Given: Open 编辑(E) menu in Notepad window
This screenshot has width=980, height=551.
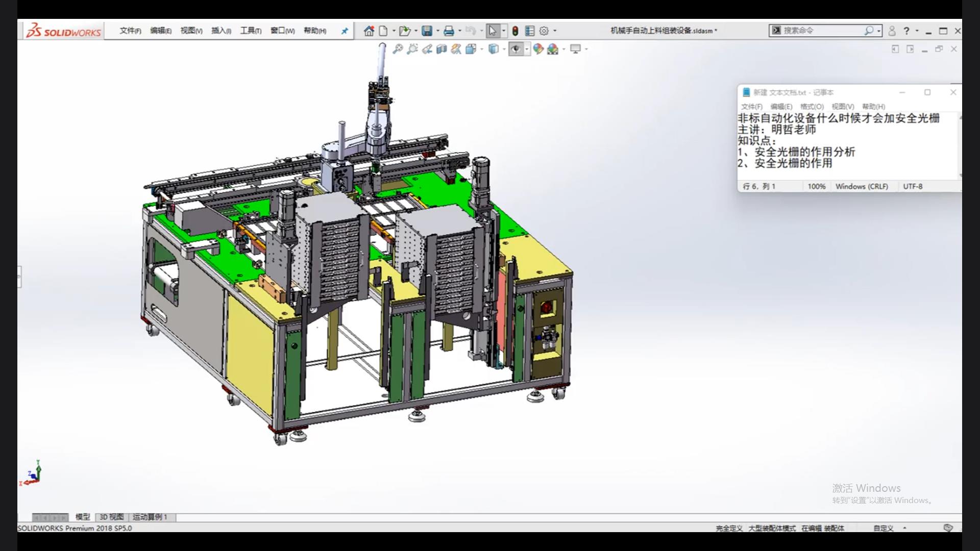Looking at the screenshot, I should (x=781, y=107).
